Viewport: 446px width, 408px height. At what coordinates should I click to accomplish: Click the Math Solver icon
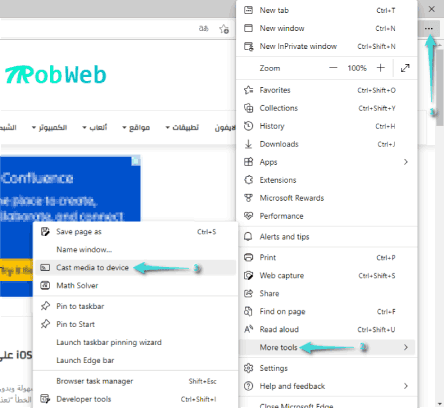(x=45, y=285)
